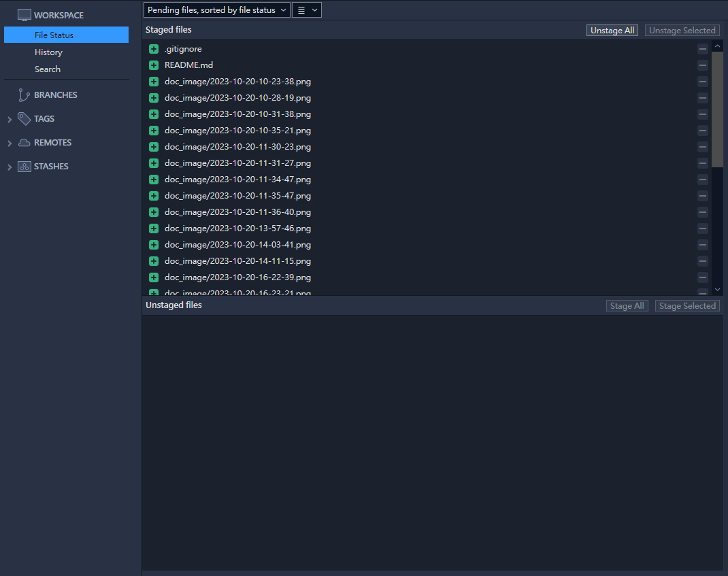The image size is (728, 576).
Task: Click the Remotes cloud icon
Action: 24,143
